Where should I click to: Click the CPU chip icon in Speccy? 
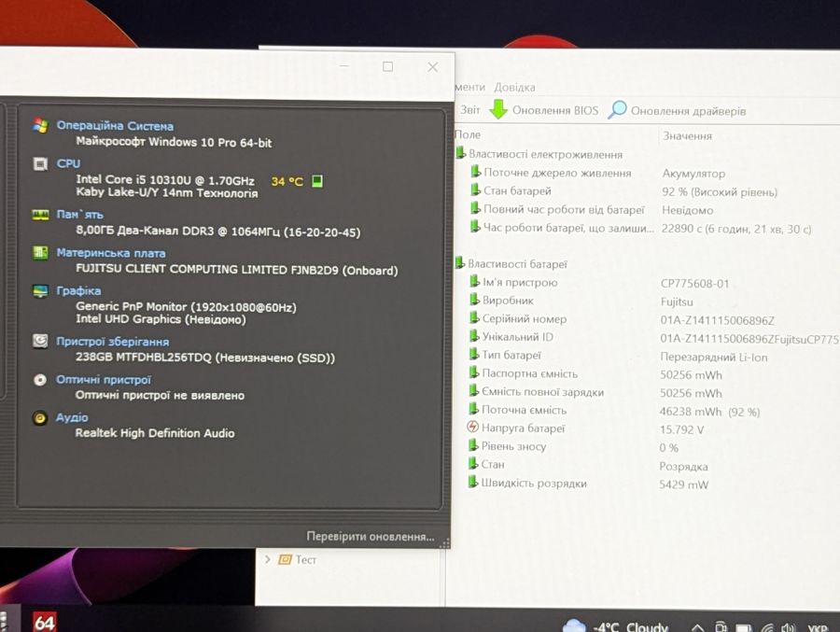(x=40, y=163)
